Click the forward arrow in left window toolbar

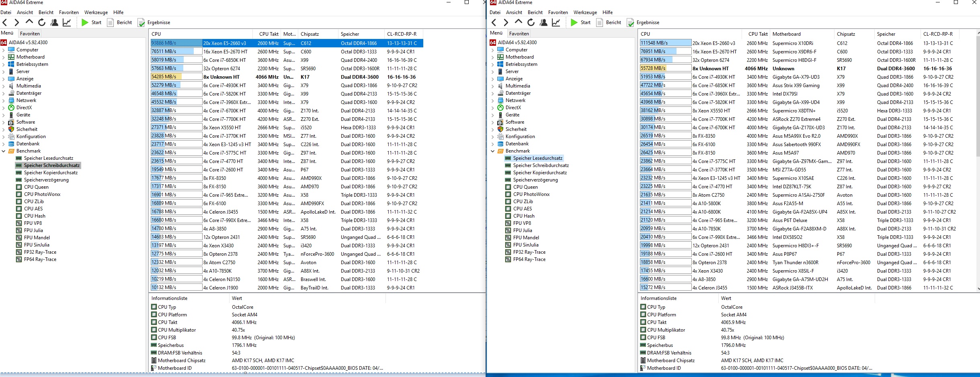click(16, 22)
